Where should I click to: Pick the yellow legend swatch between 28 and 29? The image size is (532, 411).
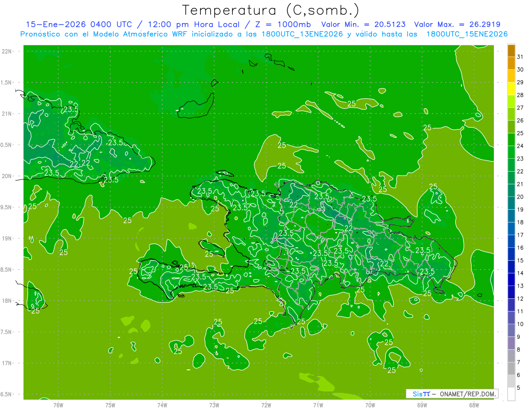[511, 89]
